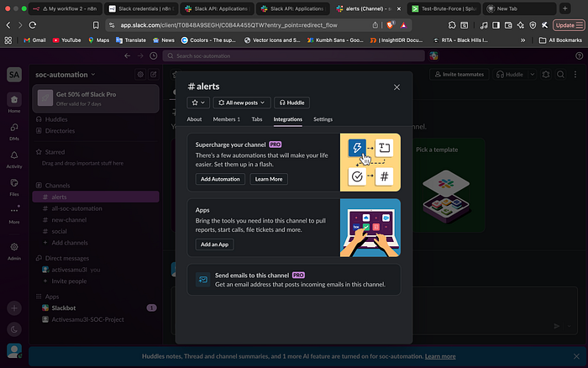
Task: Open workspace filter settings gear icon
Action: click(x=140, y=74)
